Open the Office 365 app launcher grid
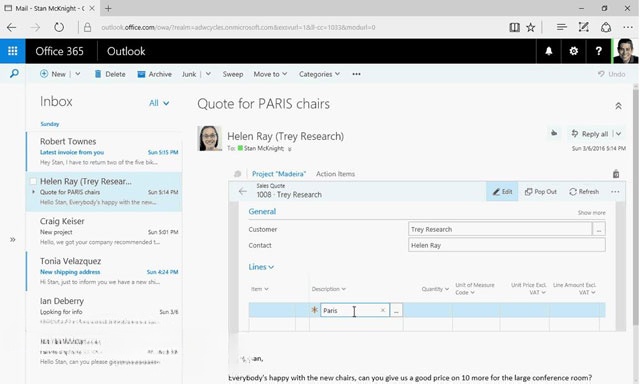The height and width of the screenshot is (384, 640). click(13, 51)
